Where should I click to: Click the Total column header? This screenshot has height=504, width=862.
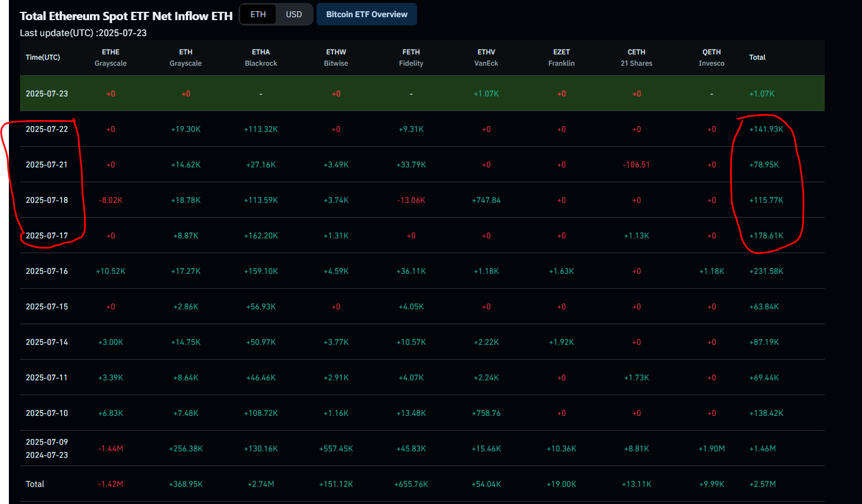(757, 57)
